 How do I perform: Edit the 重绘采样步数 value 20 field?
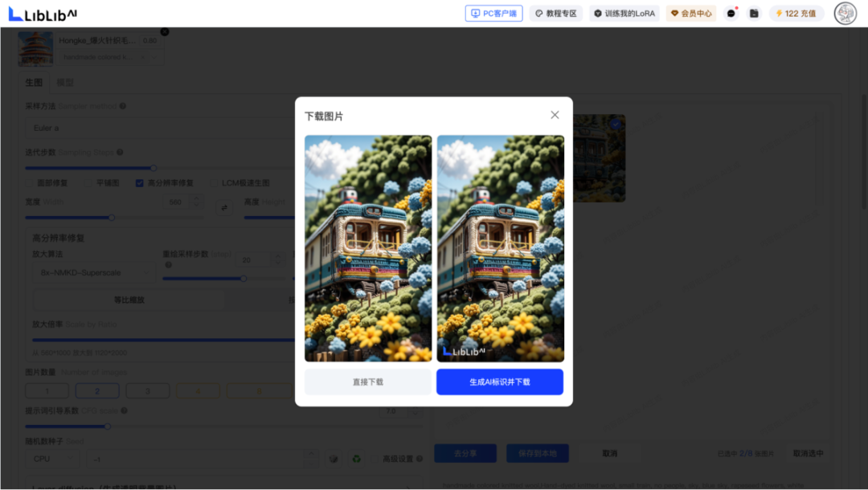[253, 259]
